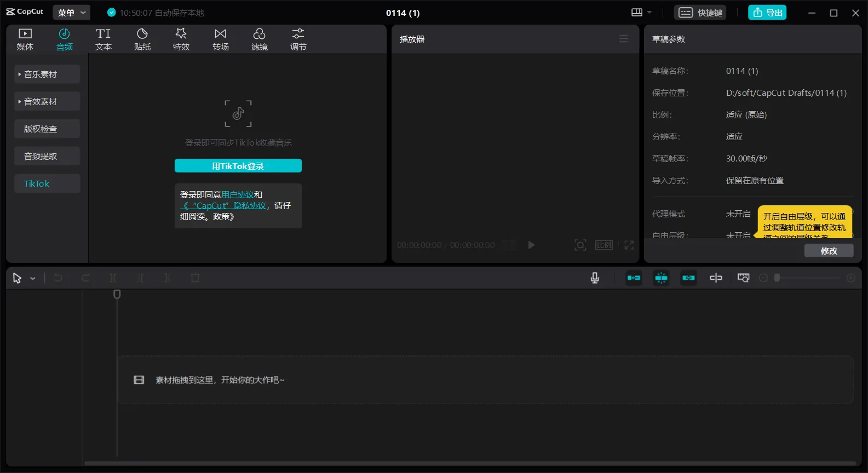The image size is (868, 473).
Task: Open the Adjust (调节) panel
Action: pyautogui.click(x=298, y=39)
